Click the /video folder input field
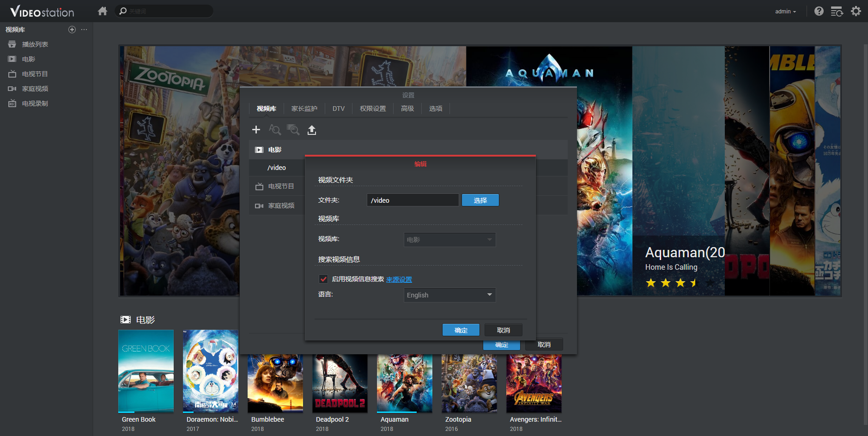The width and height of the screenshot is (868, 436). [x=413, y=200]
